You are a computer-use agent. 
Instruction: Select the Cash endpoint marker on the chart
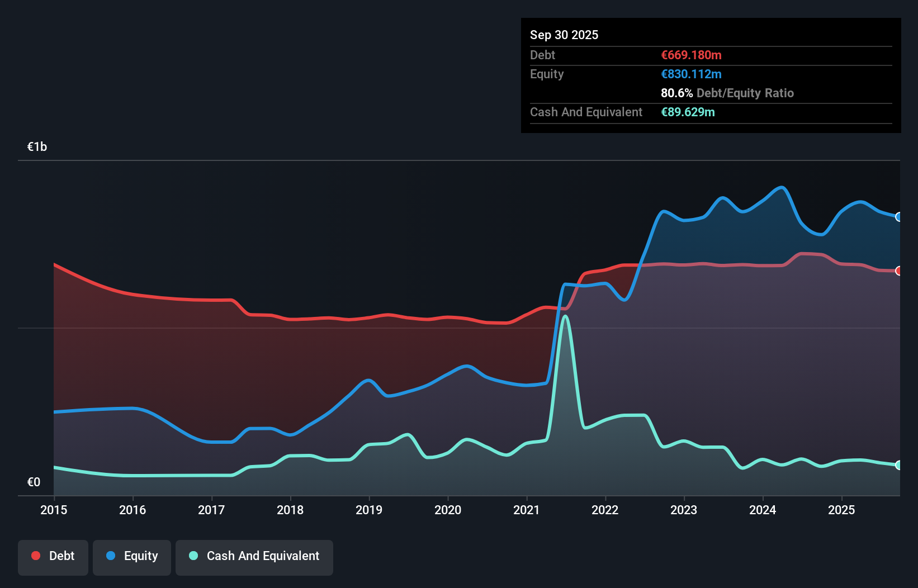tap(898, 464)
